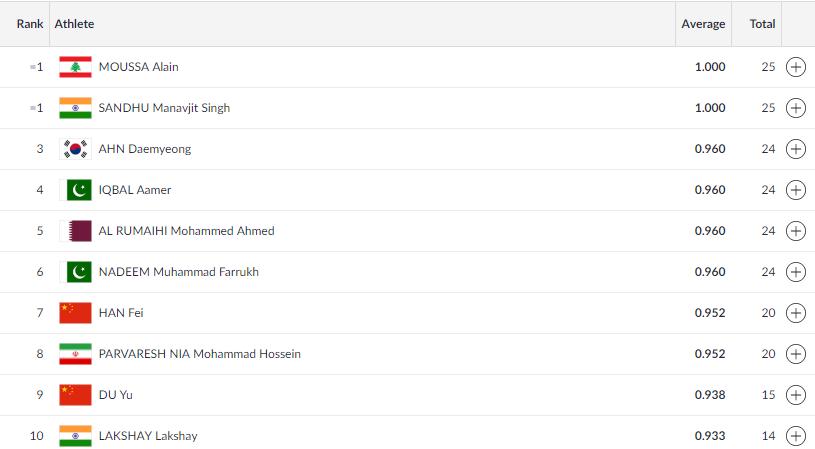Expand AL RUMAIHI Mohammed Ahmed's scores
The width and height of the screenshot is (815, 449).
click(x=795, y=231)
